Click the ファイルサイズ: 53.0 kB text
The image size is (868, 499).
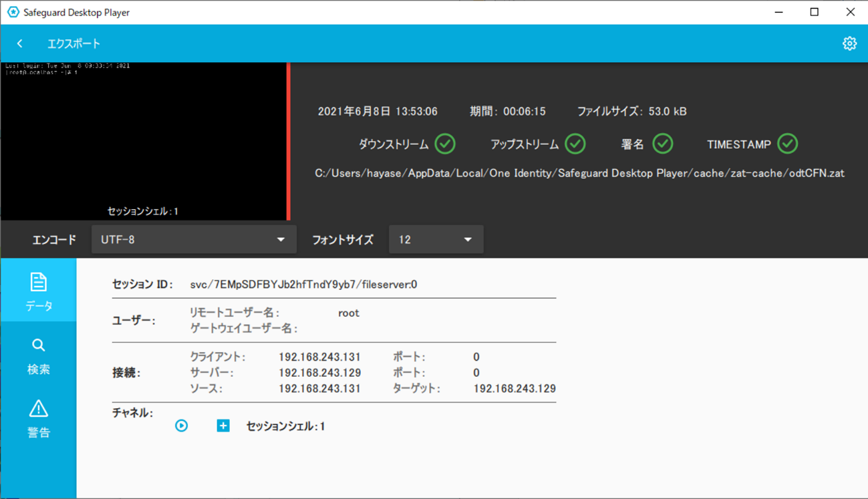pyautogui.click(x=631, y=112)
